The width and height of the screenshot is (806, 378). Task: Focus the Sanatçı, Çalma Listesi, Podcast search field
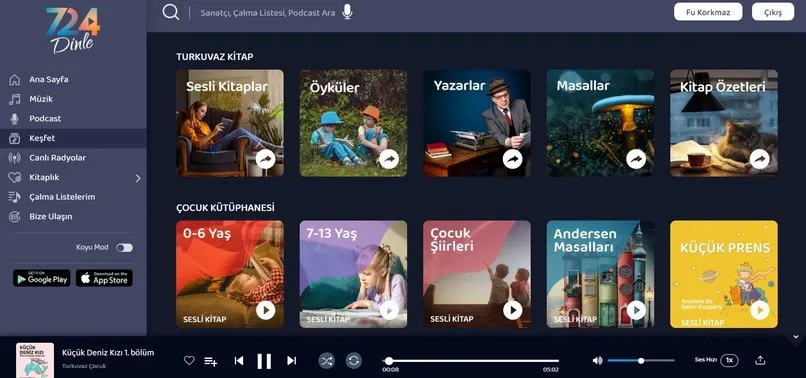tap(267, 12)
